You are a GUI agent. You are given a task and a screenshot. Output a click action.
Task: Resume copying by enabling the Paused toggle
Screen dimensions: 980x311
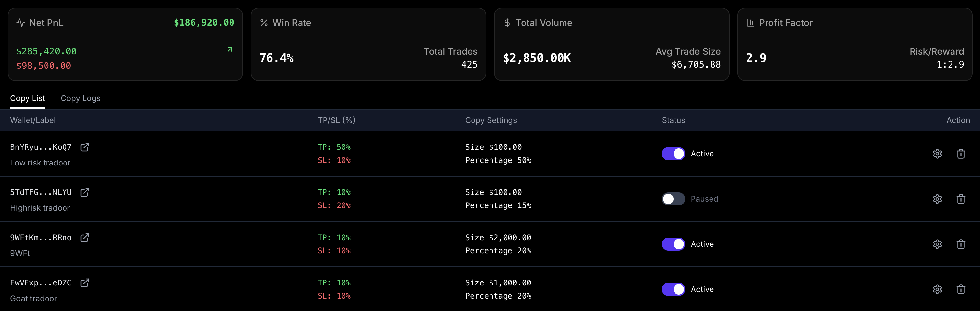tap(673, 199)
